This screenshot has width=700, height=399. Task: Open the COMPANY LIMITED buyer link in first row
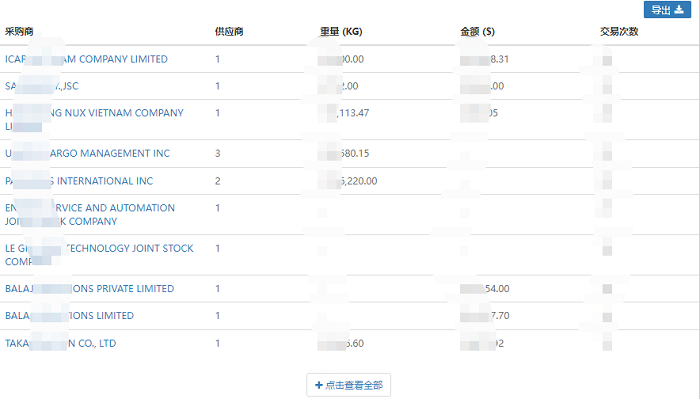[86, 59]
